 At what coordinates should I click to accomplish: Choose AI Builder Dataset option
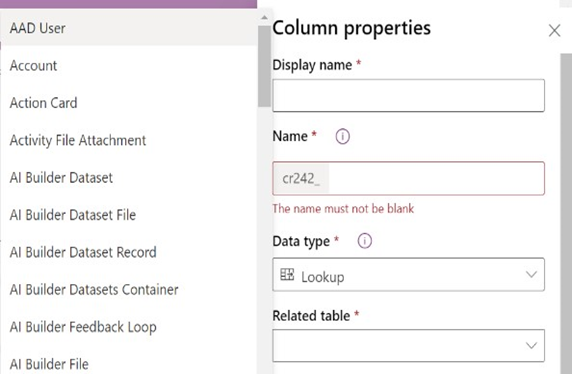(128, 178)
